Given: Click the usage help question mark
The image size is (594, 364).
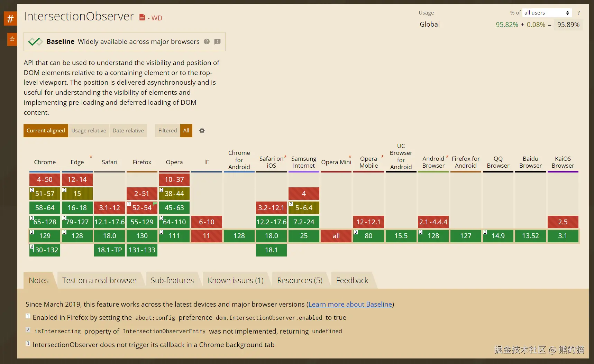Looking at the screenshot, I should 578,13.
